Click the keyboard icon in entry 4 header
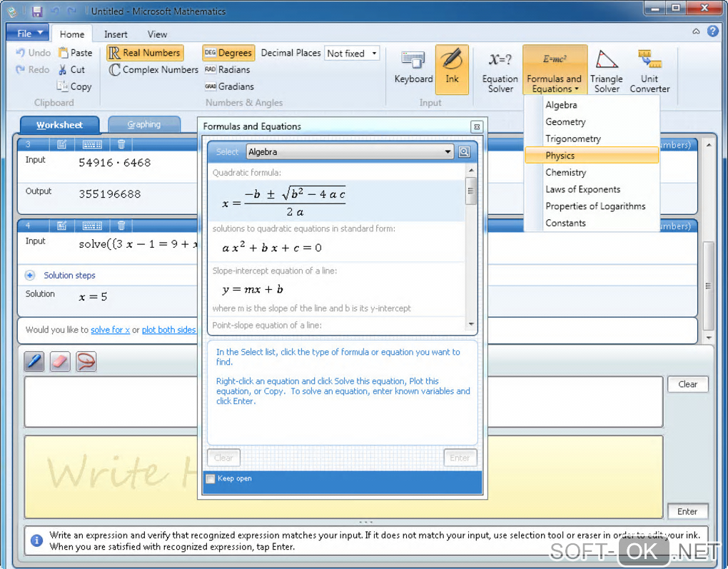728x569 pixels. [x=92, y=226]
